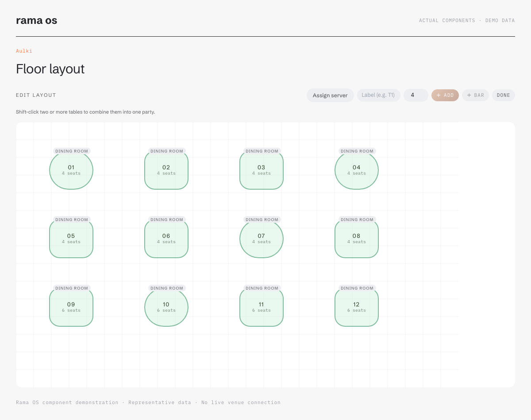531x420 pixels.
Task: Click the rama os logo text
Action: [36, 20]
